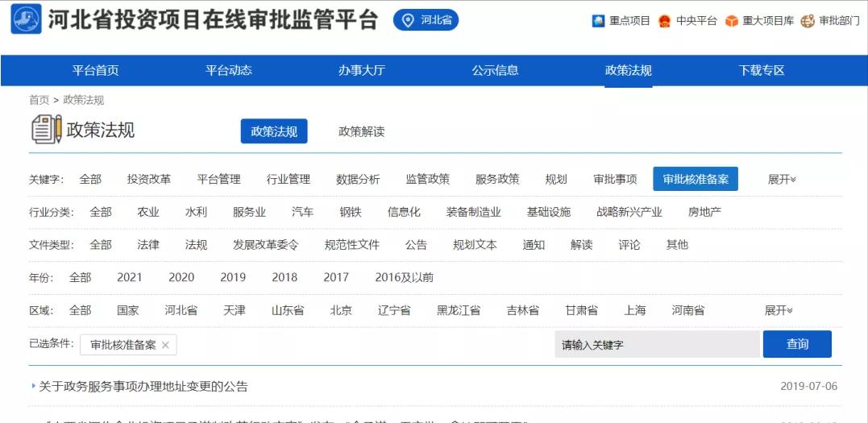This screenshot has height=423, width=868.
Task: Open the 重大项目库 header link
Action: coord(768,21)
